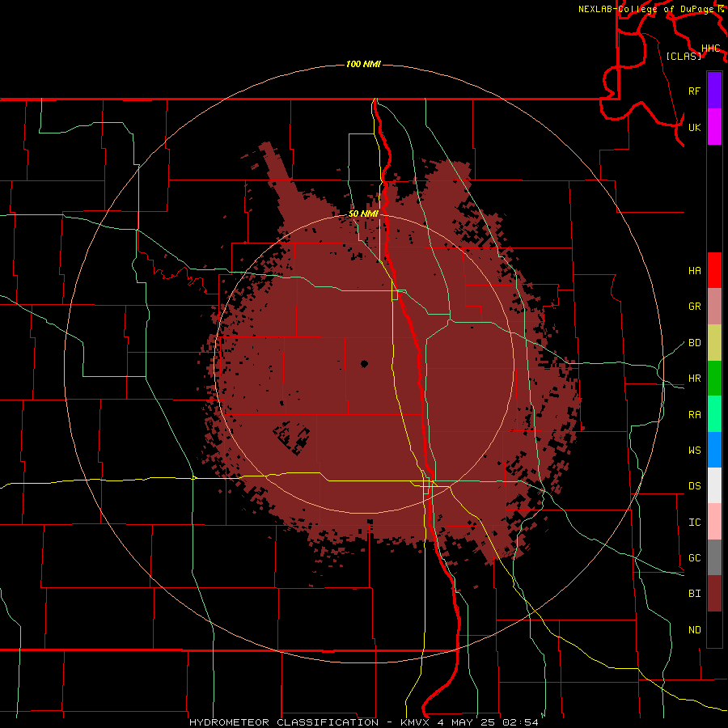Image resolution: width=728 pixels, height=728 pixels.
Task: Click the ND legend label
Action: point(694,630)
